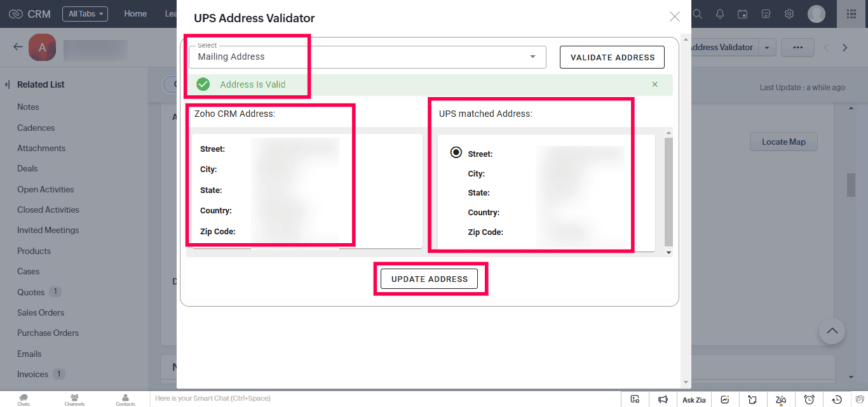Click the Ask Zia button
The image size is (868, 407).
[x=694, y=399]
